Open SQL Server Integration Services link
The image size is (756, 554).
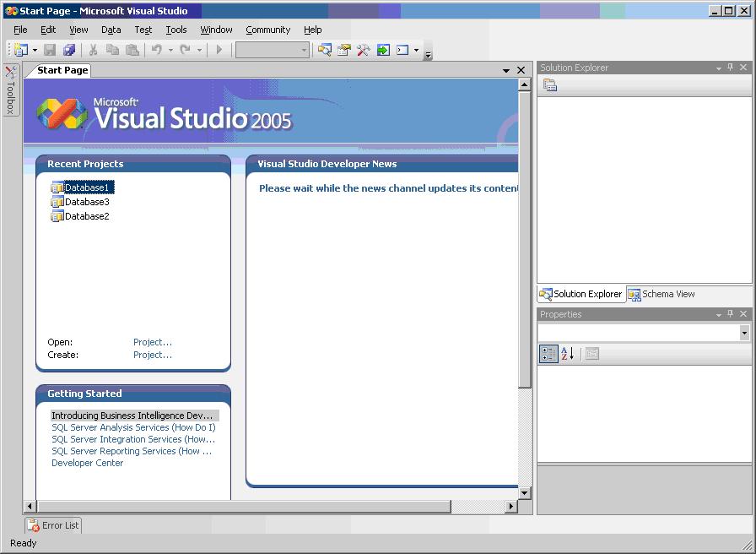(133, 439)
